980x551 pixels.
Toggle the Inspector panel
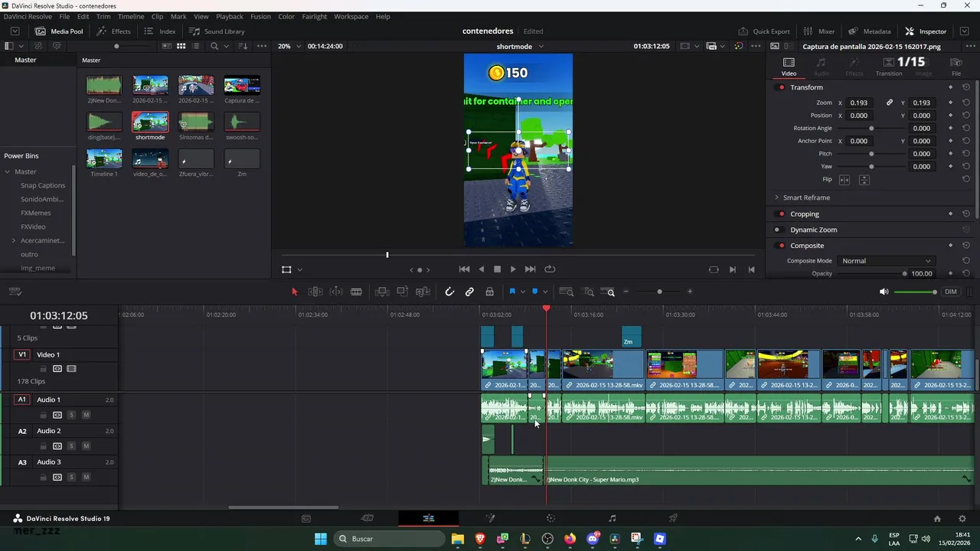point(926,31)
